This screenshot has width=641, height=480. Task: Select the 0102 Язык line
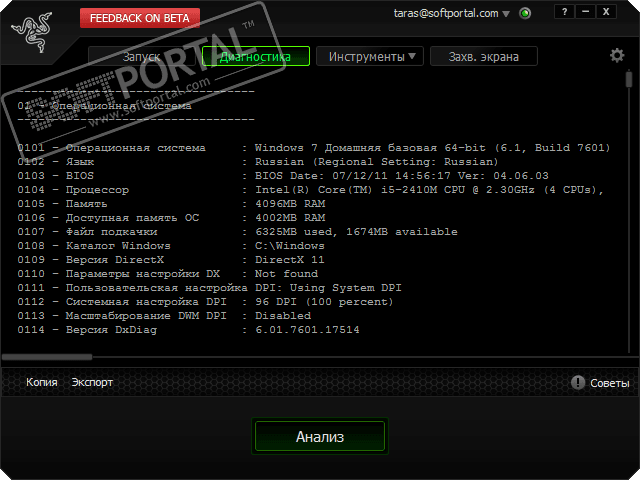click(258, 162)
